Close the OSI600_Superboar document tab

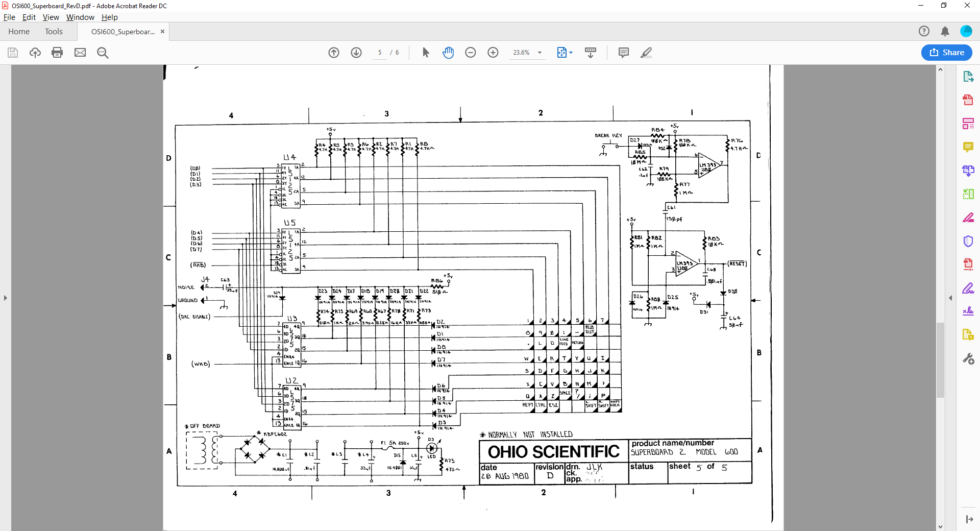pyautogui.click(x=163, y=31)
